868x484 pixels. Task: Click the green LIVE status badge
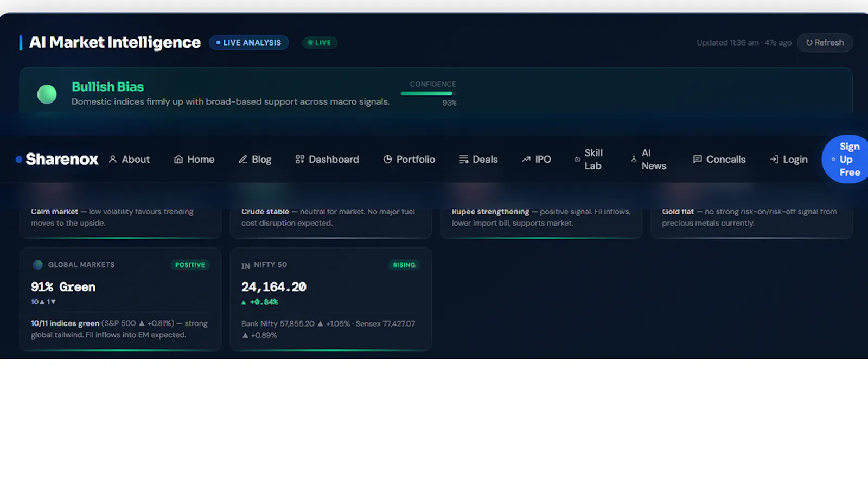coord(320,42)
